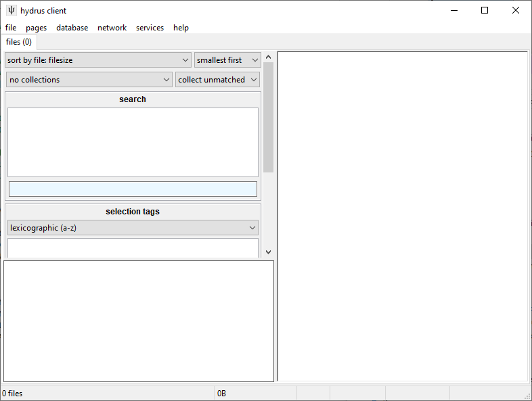The height and width of the screenshot is (401, 532).
Task: Minimize the hydrus client window
Action: click(x=454, y=11)
